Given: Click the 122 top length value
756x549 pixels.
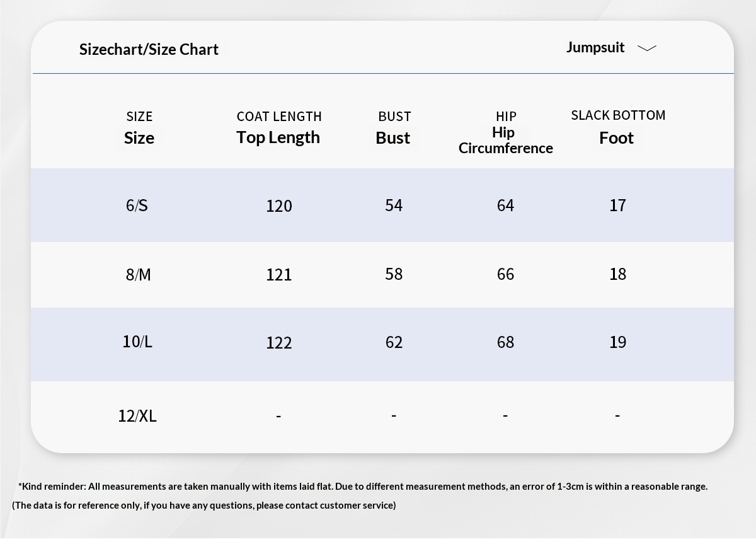Looking at the screenshot, I should [x=278, y=342].
